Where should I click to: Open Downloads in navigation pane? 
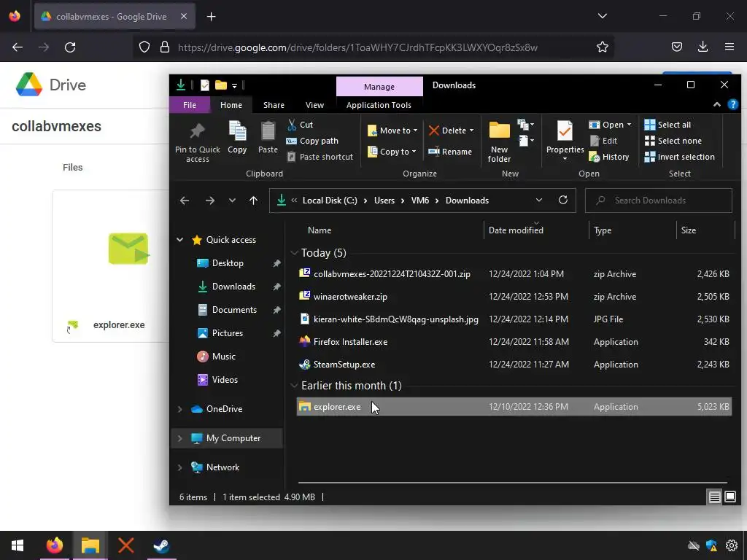pyautogui.click(x=233, y=287)
